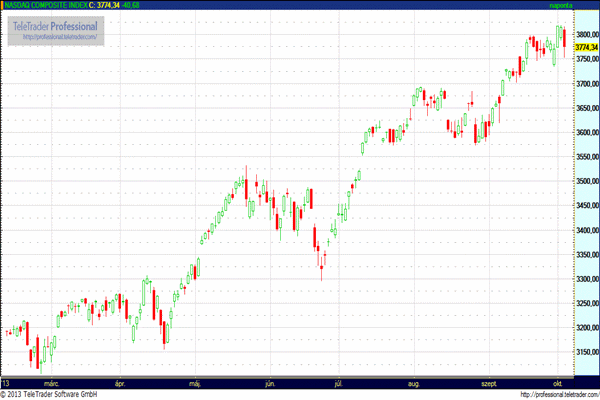Screen dimensions: 600x400
Task: Select the 'máj.' month on time axis
Action: (x=196, y=382)
